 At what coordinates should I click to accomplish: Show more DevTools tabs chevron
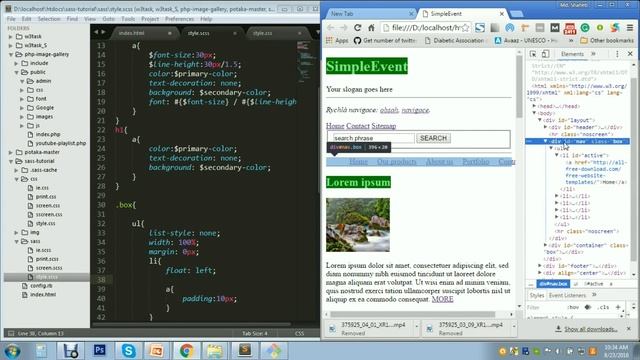(x=593, y=54)
